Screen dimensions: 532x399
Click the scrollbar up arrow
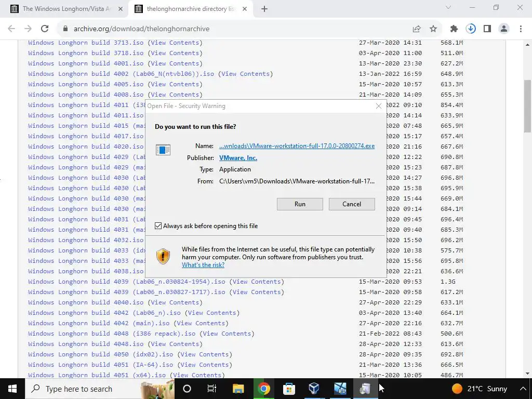pyautogui.click(x=527, y=45)
